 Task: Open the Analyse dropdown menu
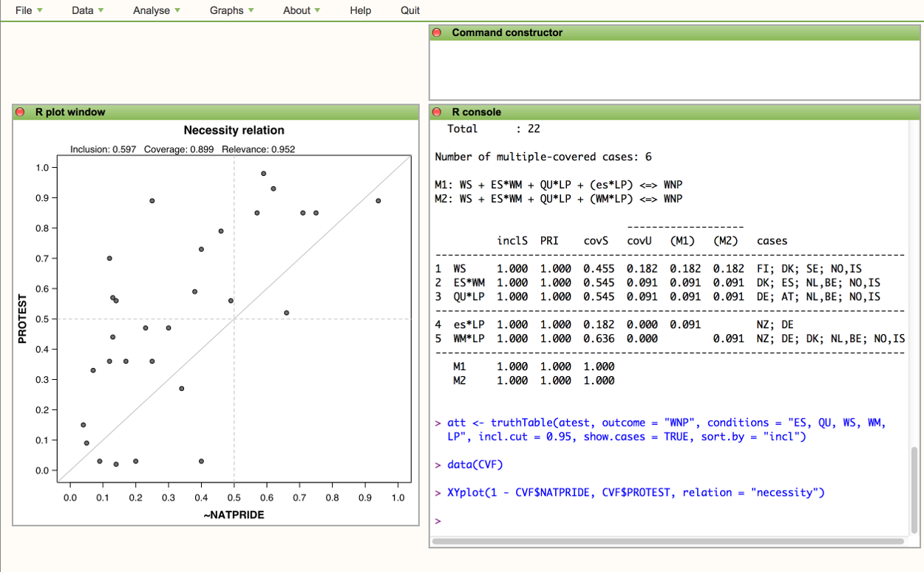pos(157,10)
